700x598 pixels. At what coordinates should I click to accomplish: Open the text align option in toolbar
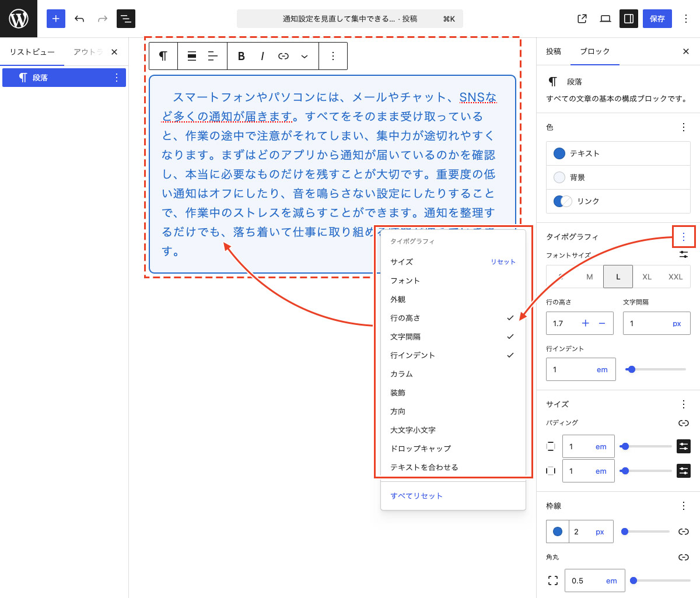tap(213, 56)
